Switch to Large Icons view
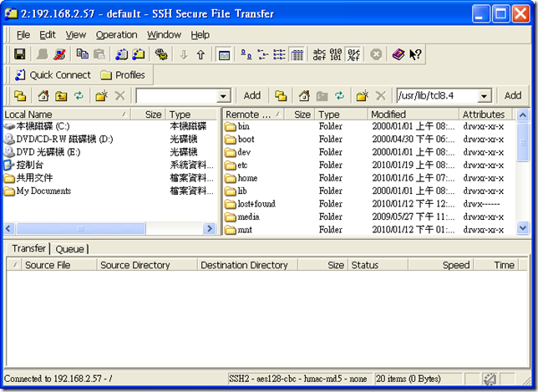This screenshot has width=538, height=392. [246, 54]
